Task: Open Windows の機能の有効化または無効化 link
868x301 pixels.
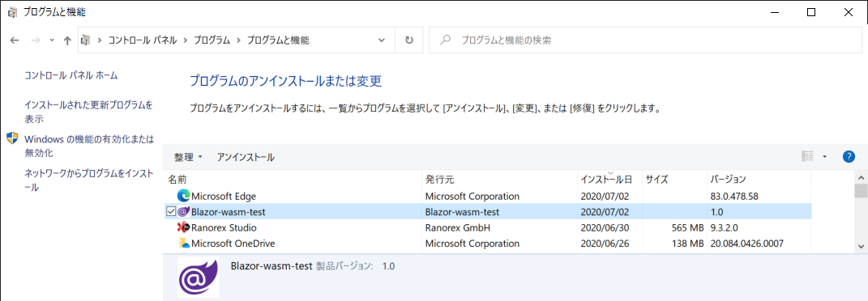Action: pos(89,146)
